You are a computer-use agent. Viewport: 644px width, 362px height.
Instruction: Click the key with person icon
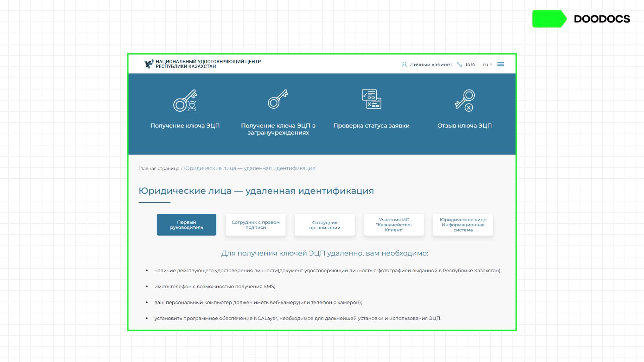click(x=185, y=100)
